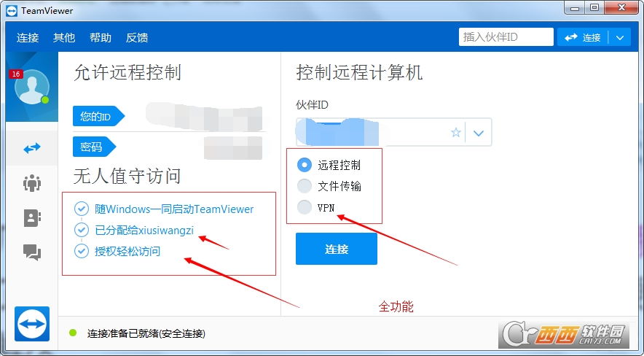Select the 文件传输 radio button

tap(305, 186)
